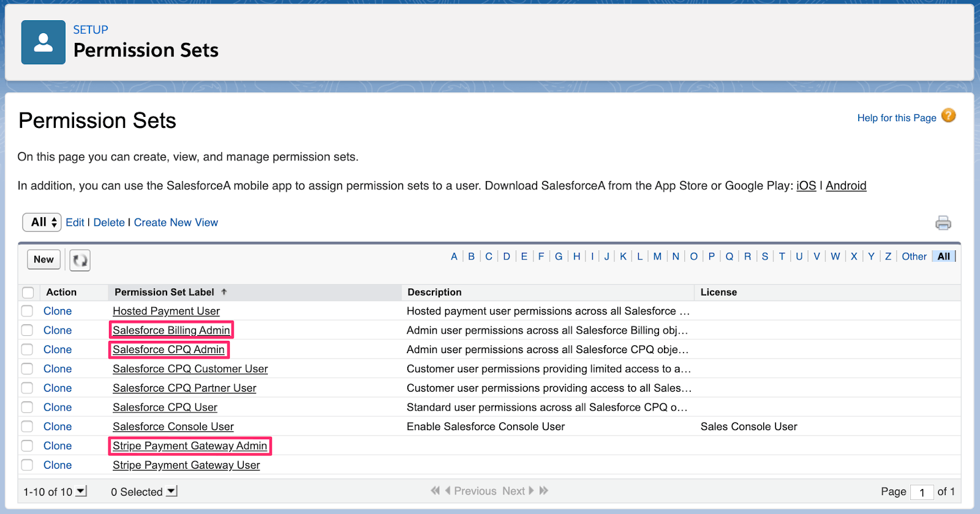
Task: Click the page number input field
Action: (x=922, y=492)
